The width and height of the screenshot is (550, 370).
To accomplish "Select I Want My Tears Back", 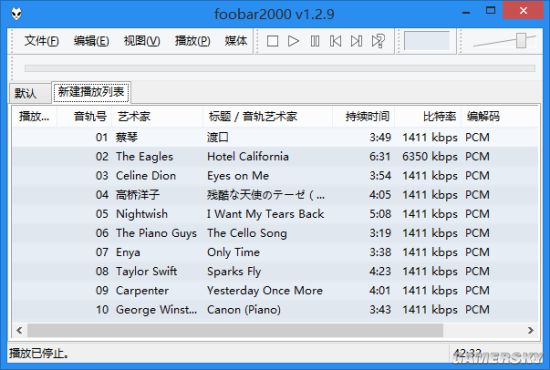I will tap(275, 214).
